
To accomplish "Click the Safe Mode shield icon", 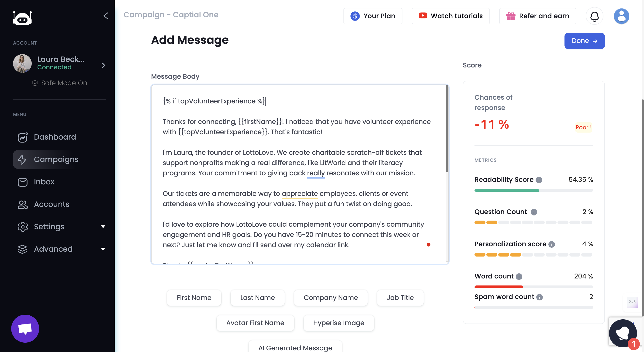I will [x=35, y=83].
